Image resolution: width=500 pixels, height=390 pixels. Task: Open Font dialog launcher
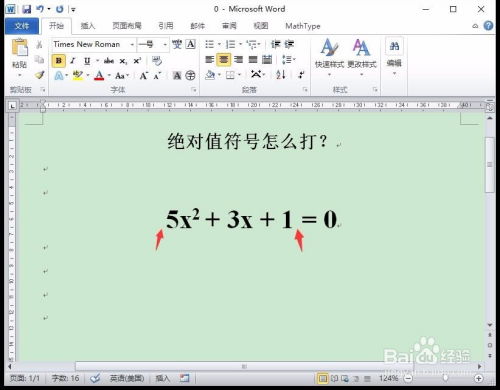pyautogui.click(x=194, y=90)
